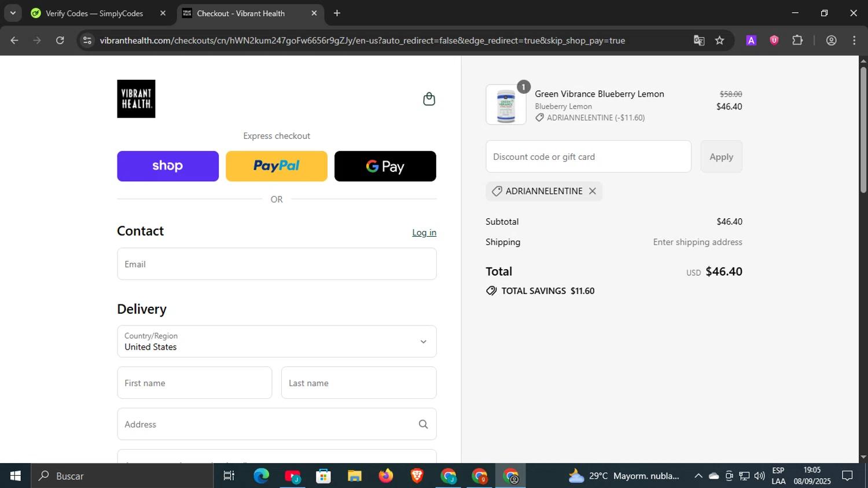Close the Checkout Vibrant Health tab

pos(314,13)
